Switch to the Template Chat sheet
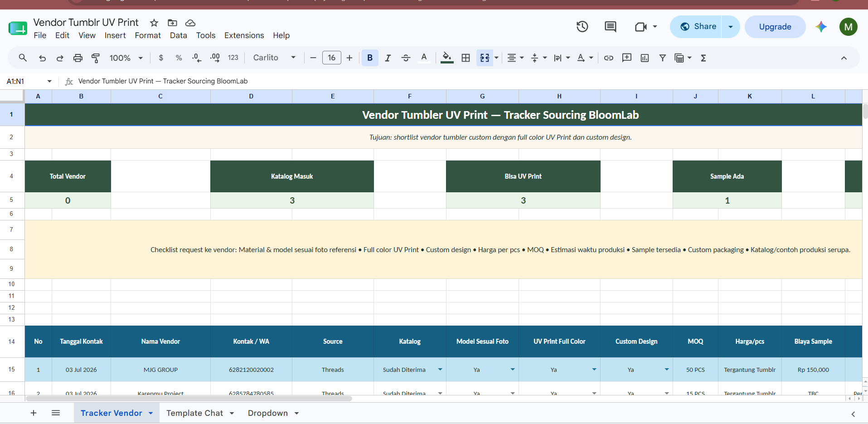The height and width of the screenshot is (424, 868). [194, 413]
